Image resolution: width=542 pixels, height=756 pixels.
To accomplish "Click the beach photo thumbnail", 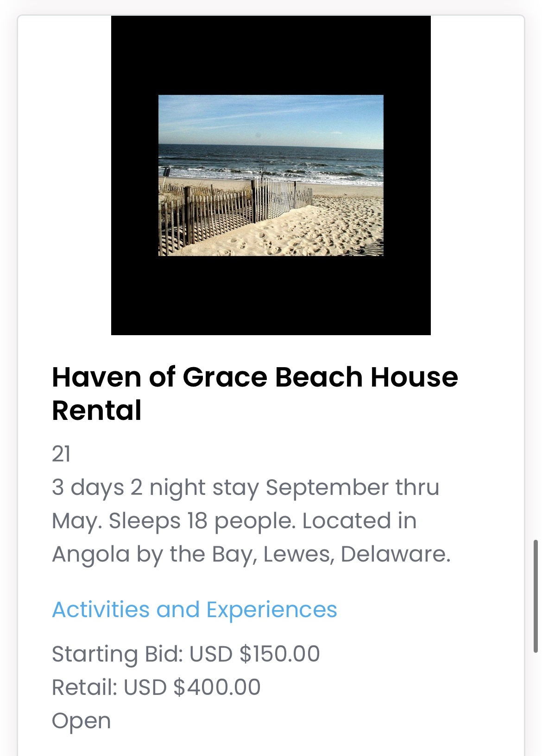I will click(x=271, y=175).
